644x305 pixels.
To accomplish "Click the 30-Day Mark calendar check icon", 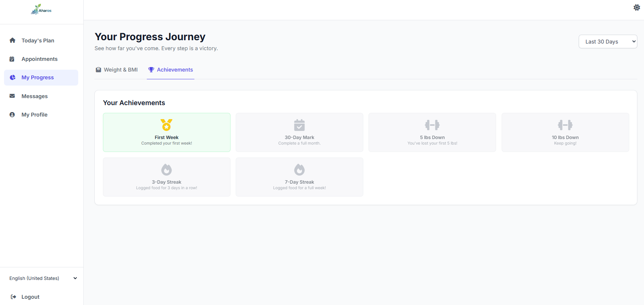I will tap(300, 125).
